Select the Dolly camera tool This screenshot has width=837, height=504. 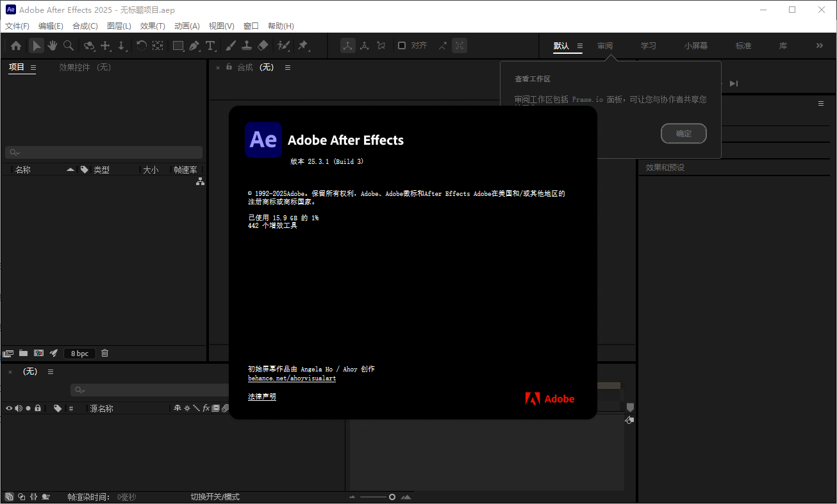122,45
